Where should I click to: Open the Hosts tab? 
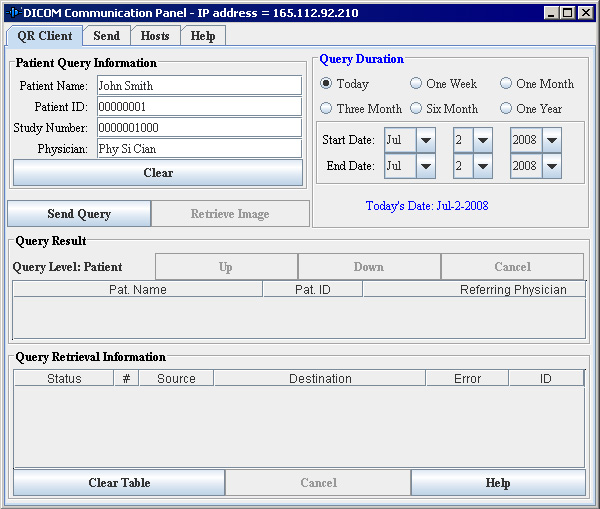pos(155,35)
